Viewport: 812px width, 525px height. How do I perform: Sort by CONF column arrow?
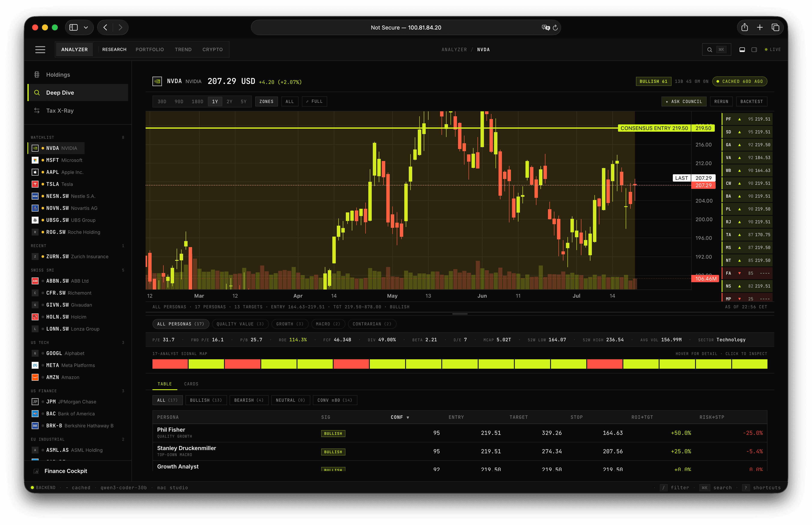408,418
